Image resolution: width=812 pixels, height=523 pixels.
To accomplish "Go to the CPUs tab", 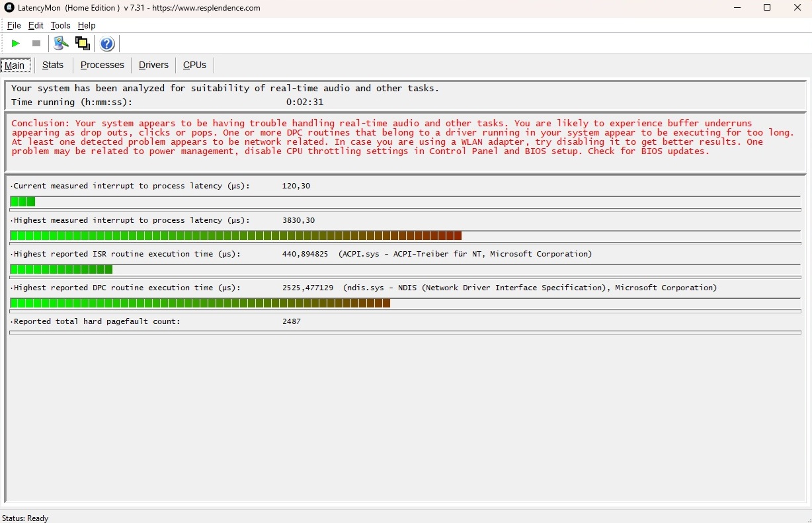I will (x=194, y=65).
